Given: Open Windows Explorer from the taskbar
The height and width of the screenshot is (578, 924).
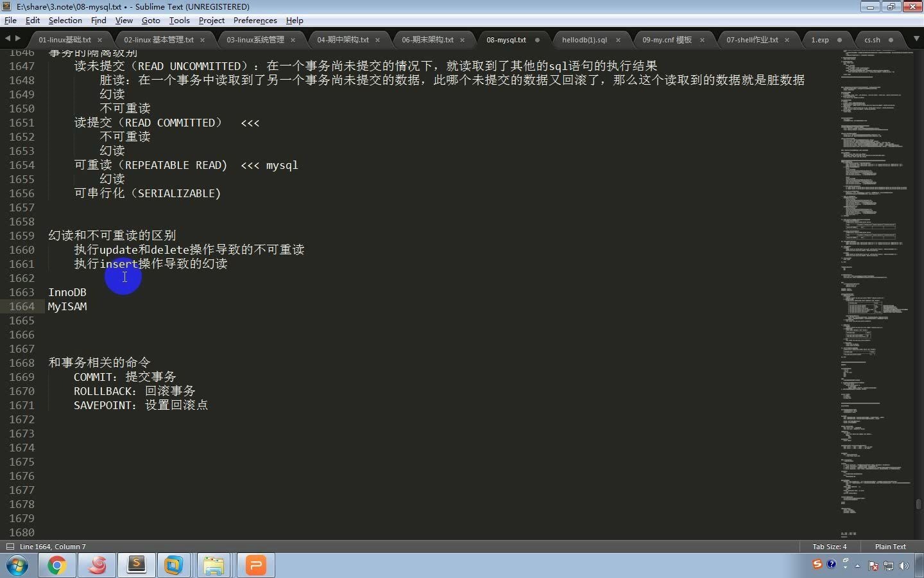Looking at the screenshot, I should coord(214,566).
